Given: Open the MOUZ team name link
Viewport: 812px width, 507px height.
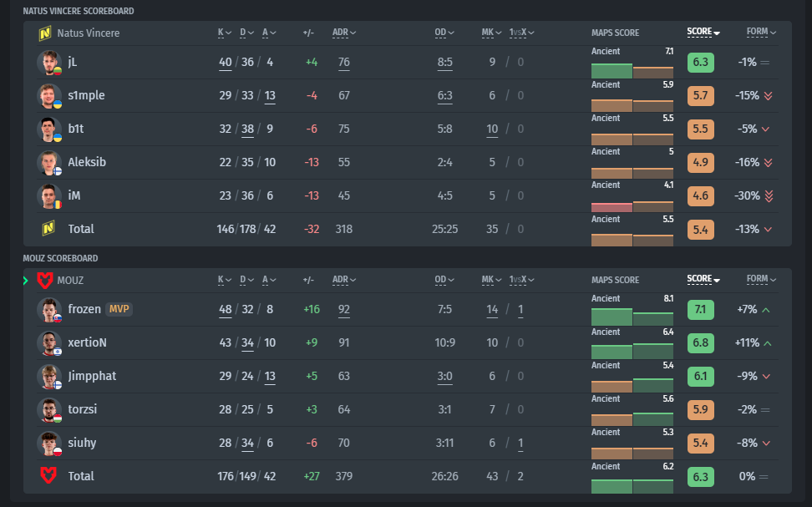Looking at the screenshot, I should (70, 280).
